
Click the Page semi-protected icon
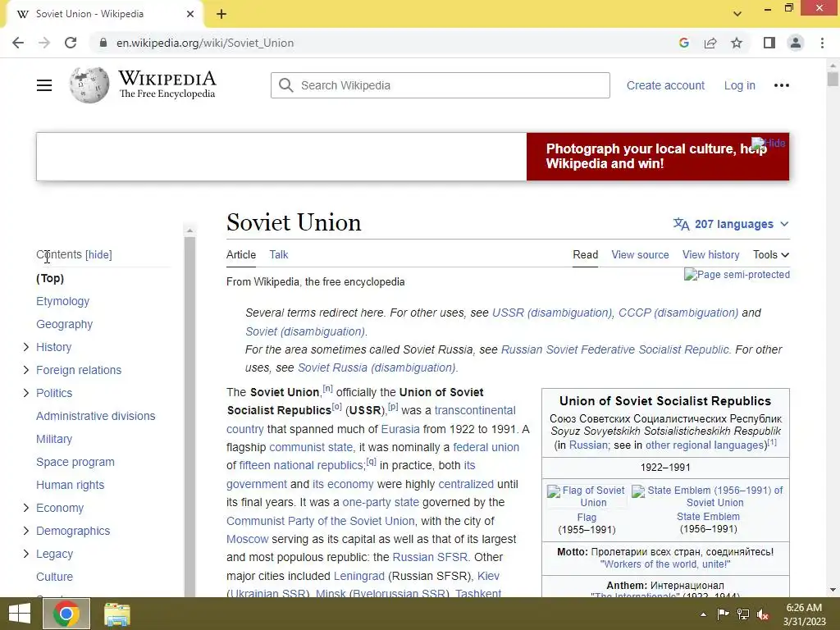pyautogui.click(x=737, y=274)
